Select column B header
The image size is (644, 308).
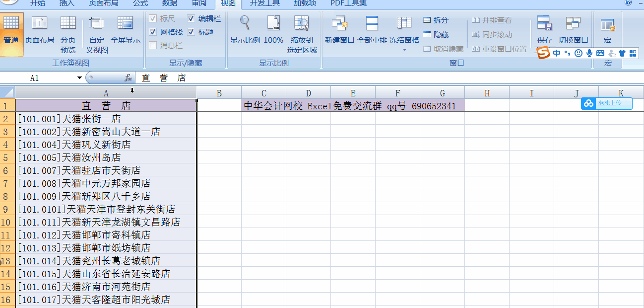219,92
